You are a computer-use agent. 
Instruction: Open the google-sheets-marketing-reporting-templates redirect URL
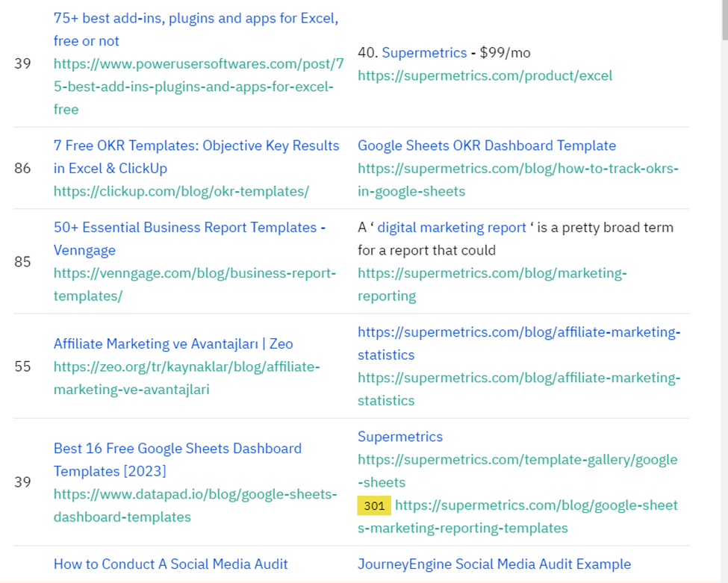pos(517,516)
